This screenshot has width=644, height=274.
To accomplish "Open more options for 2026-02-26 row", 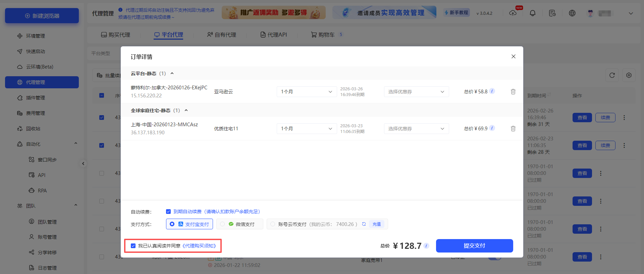I will 624,118.
